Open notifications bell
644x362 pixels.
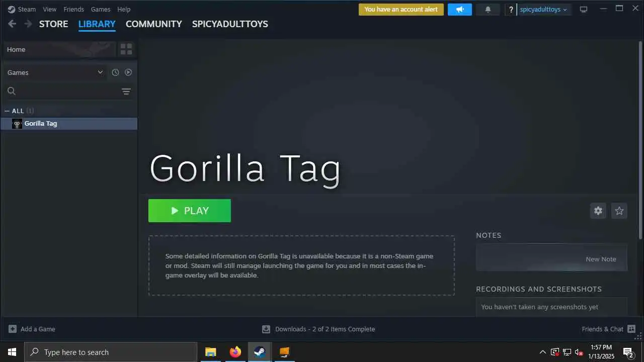pyautogui.click(x=488, y=9)
